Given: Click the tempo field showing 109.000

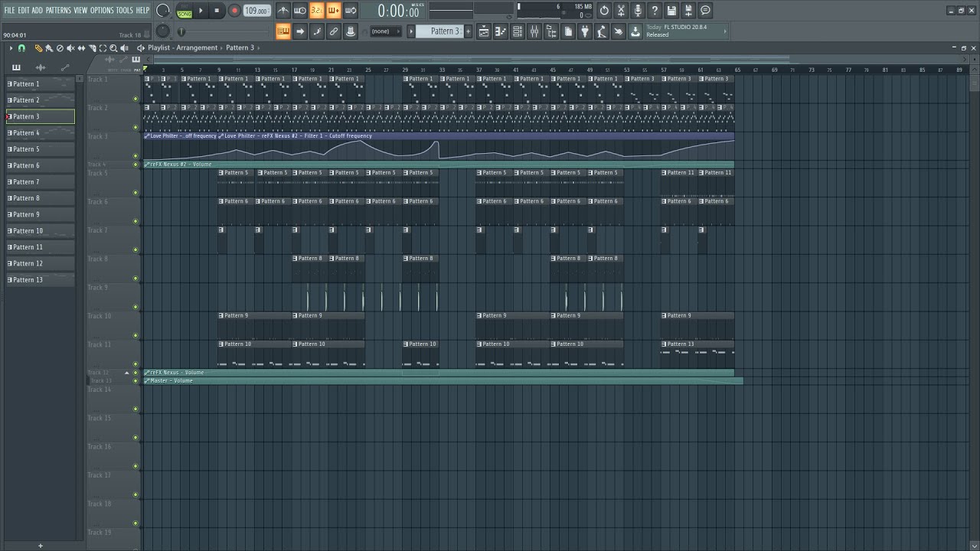Looking at the screenshot, I should click(x=256, y=11).
